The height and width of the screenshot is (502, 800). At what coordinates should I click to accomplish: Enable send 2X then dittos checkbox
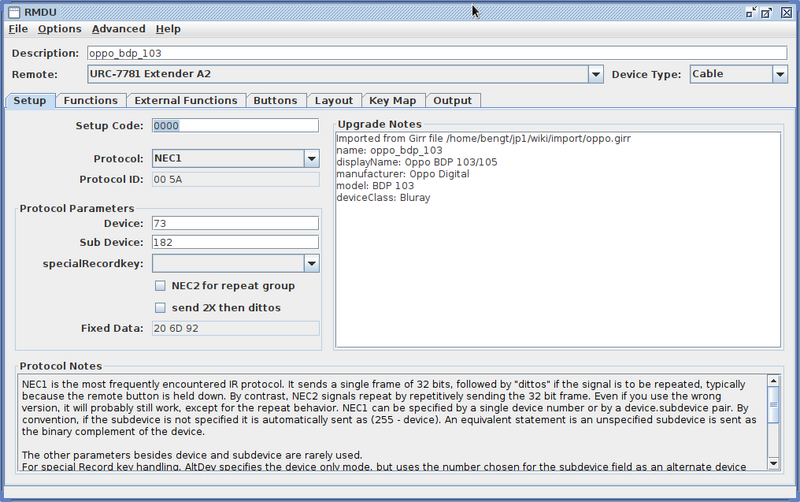tap(160, 308)
